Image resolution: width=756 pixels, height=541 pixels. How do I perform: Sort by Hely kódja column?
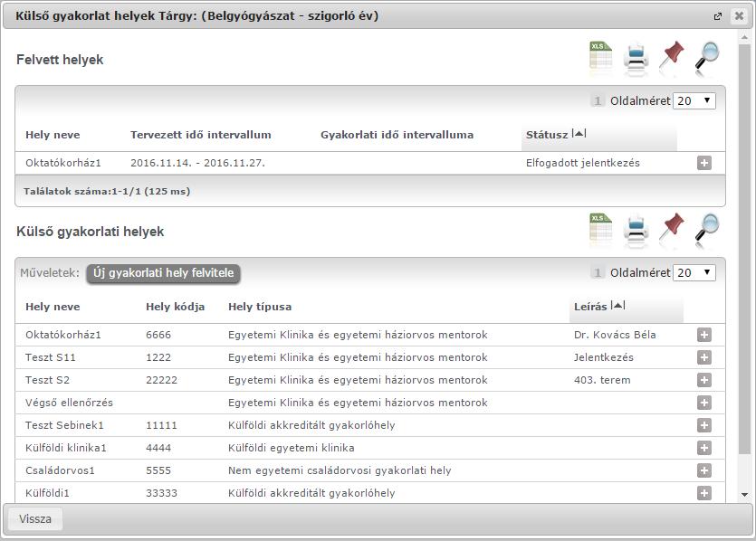pos(175,307)
